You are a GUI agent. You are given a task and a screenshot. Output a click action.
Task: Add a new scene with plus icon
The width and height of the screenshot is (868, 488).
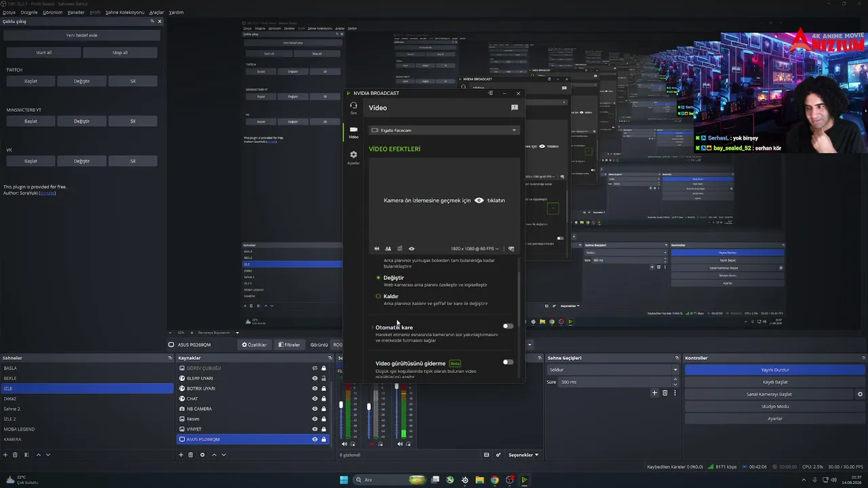tap(6, 455)
